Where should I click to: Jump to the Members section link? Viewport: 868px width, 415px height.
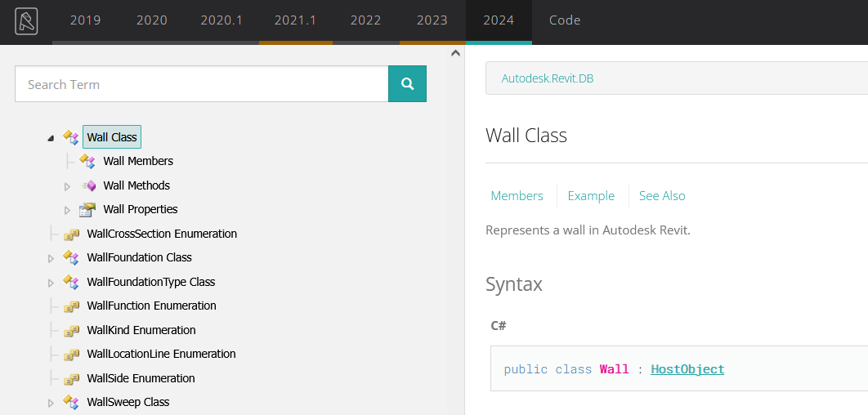(x=517, y=196)
